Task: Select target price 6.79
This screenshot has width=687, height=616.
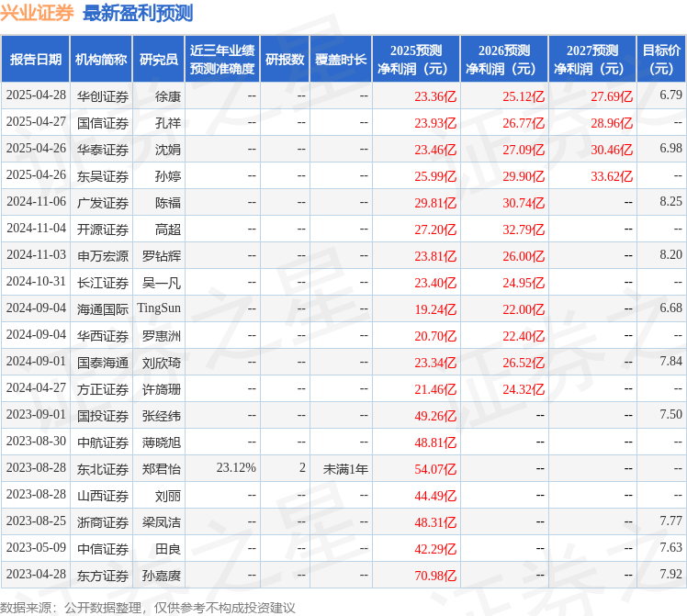Action: (670, 95)
